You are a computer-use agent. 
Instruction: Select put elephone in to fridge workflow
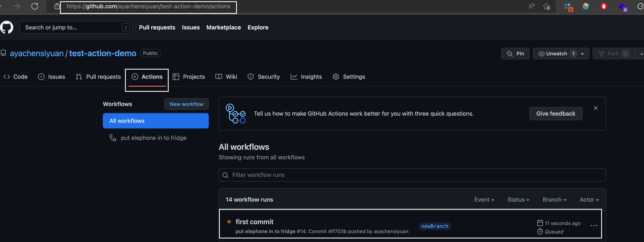click(154, 138)
